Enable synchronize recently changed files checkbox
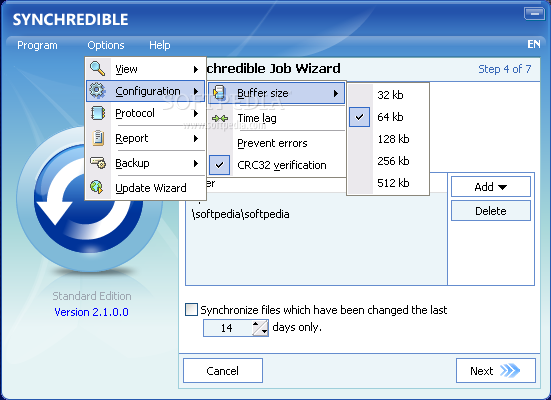This screenshot has width=551, height=400. point(192,310)
